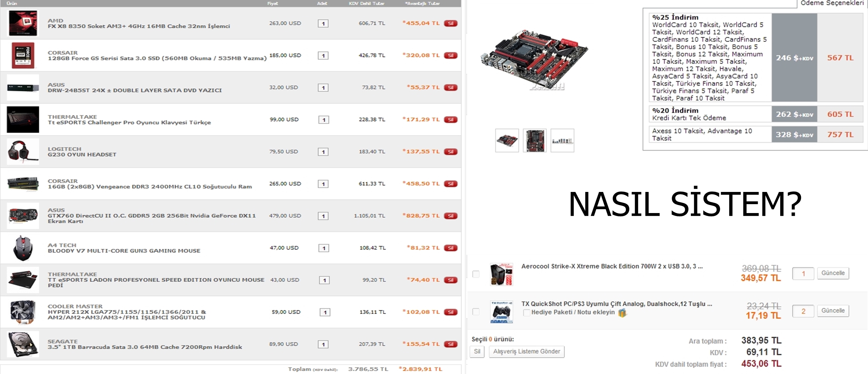868x374 pixels.
Task: Click Güncelle for the TX QuickShot gamepad
Action: click(833, 311)
